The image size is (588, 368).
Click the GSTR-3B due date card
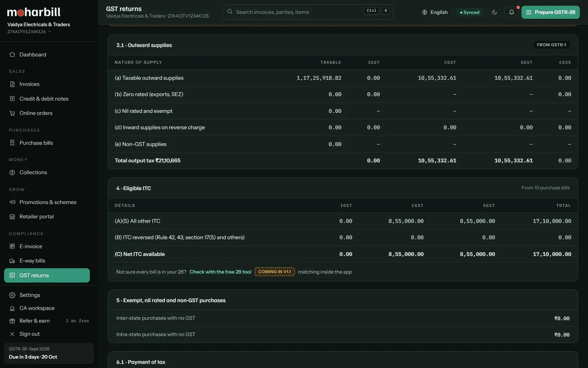49,353
